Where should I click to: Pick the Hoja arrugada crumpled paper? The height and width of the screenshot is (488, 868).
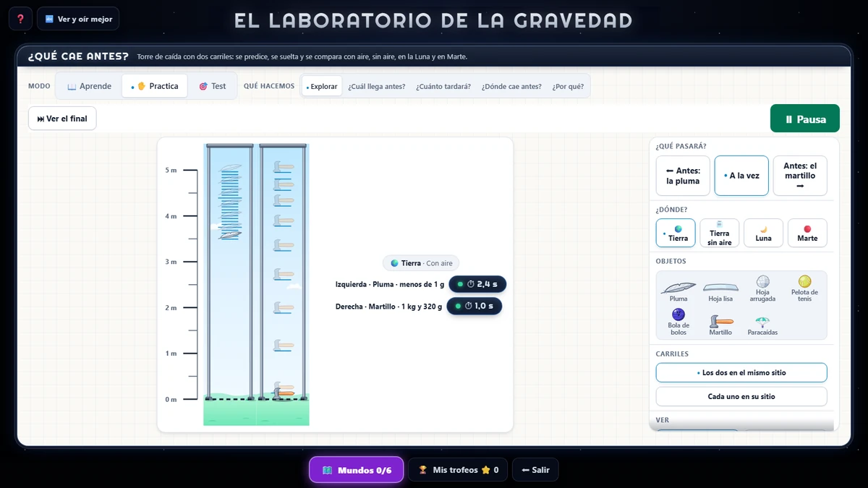click(762, 290)
